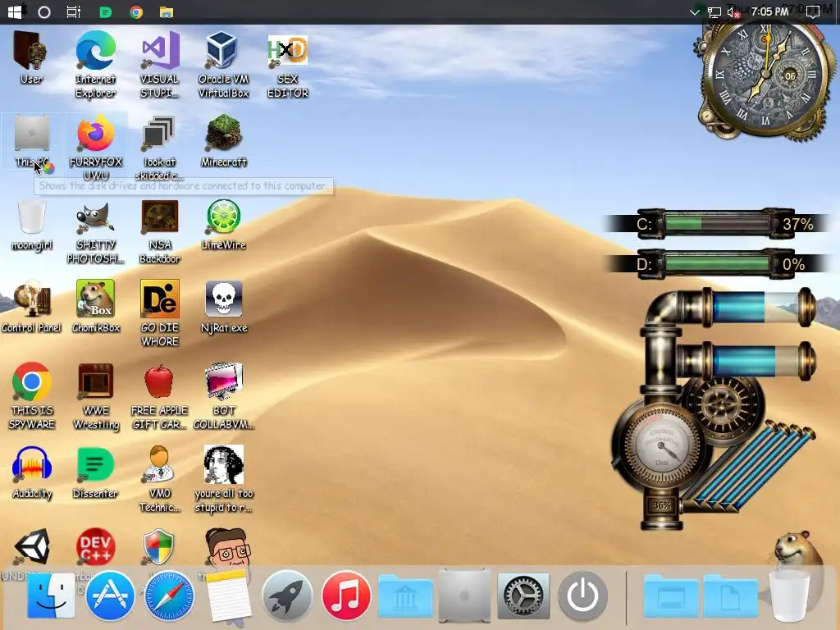This screenshot has width=840, height=630.
Task: Open Chrome from the taskbar
Action: pos(136,11)
